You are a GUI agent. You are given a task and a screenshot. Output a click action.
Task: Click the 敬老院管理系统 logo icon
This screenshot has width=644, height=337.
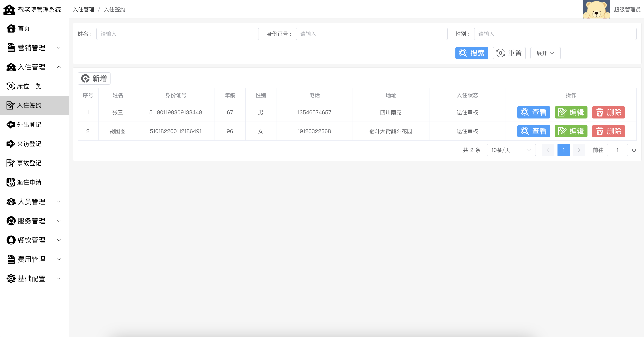tap(9, 10)
